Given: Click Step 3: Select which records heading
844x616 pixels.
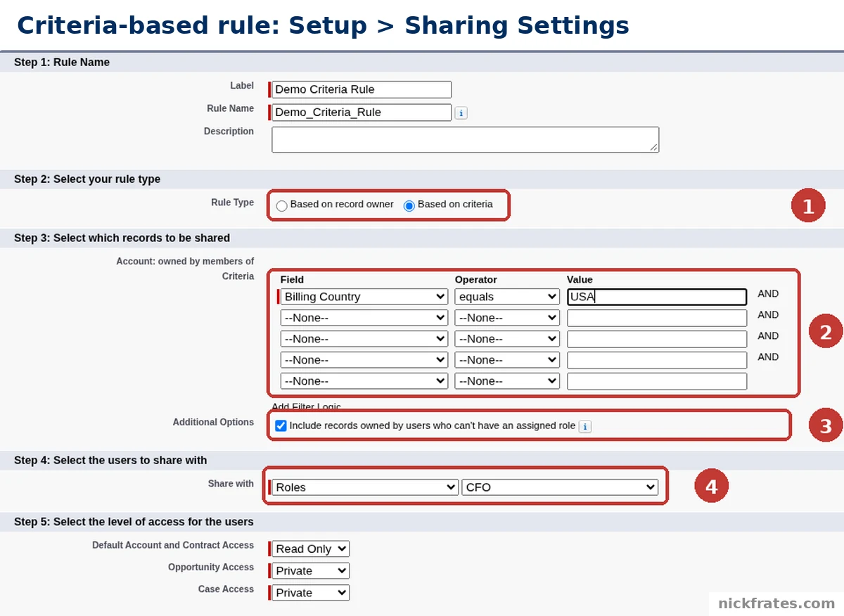Looking at the screenshot, I should pyautogui.click(x=122, y=238).
